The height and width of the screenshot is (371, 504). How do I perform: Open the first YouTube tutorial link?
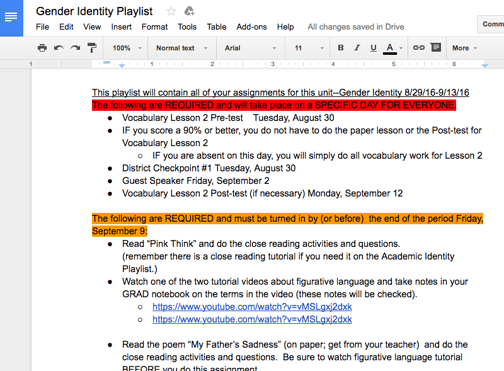(x=252, y=307)
